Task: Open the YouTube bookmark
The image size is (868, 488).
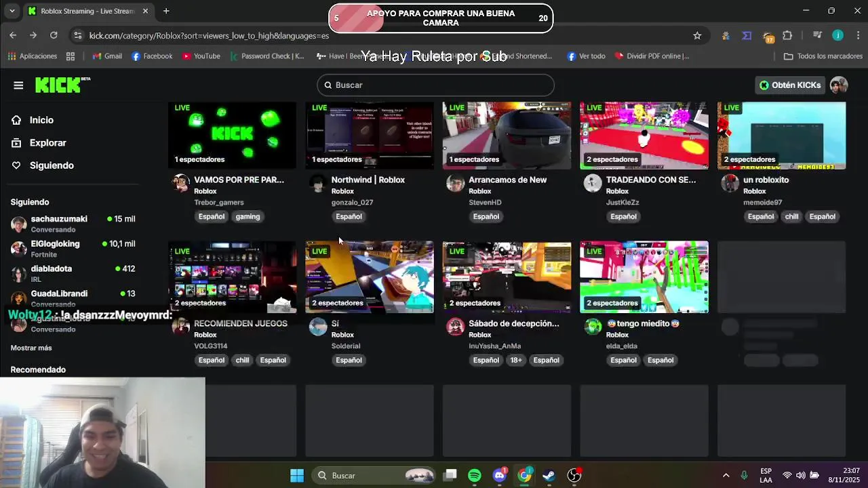Action: 201,56
